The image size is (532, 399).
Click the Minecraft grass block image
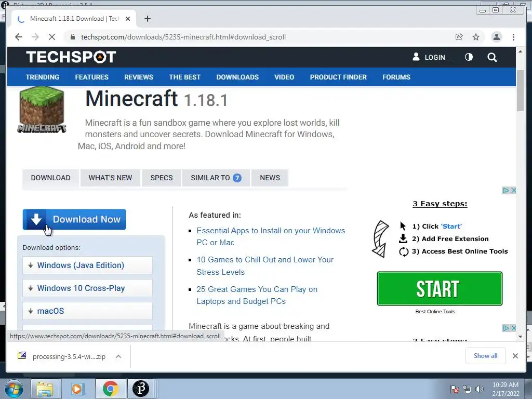tap(42, 109)
